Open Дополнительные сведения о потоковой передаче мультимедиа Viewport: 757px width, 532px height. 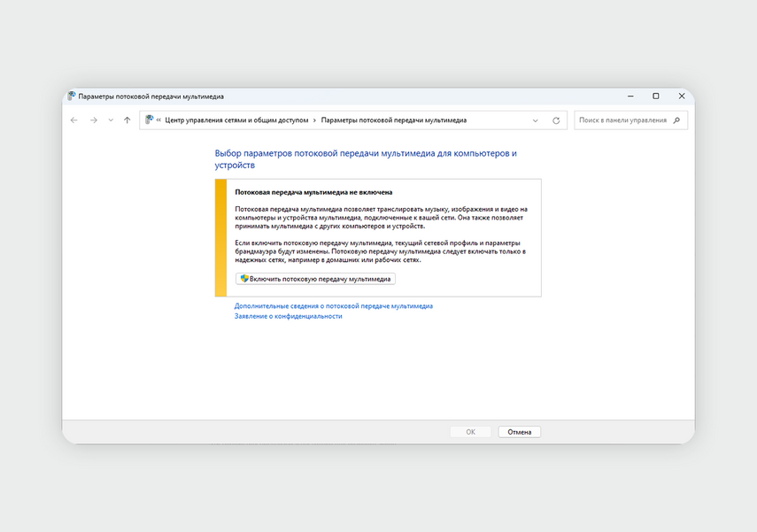coord(334,306)
